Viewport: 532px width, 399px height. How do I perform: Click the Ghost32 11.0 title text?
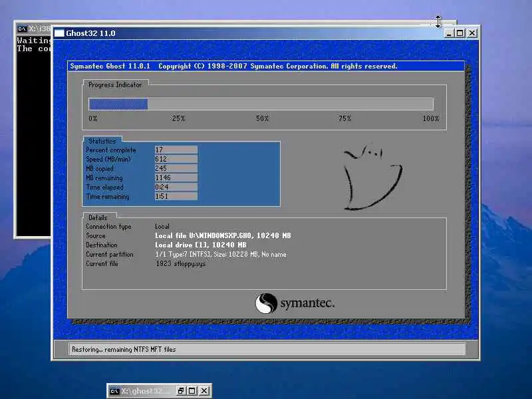90,33
